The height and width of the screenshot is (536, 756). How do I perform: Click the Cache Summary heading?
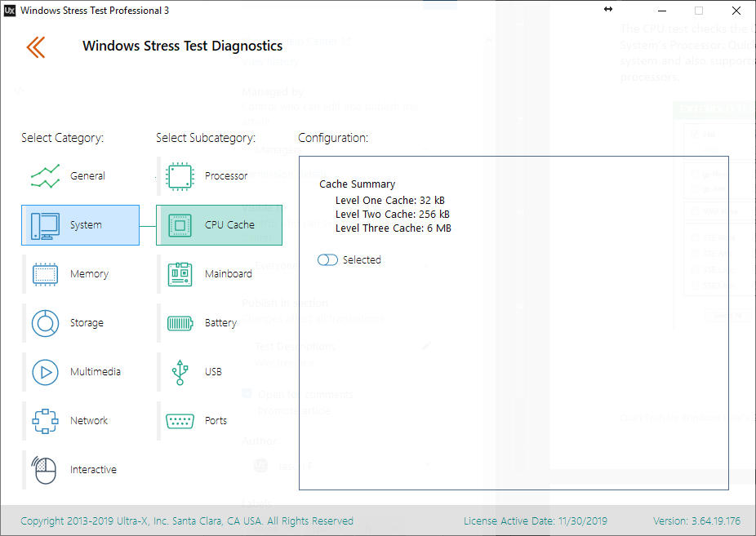(x=358, y=184)
